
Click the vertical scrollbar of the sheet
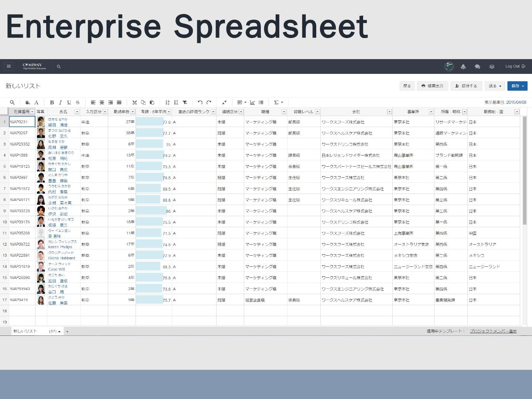[525, 170]
